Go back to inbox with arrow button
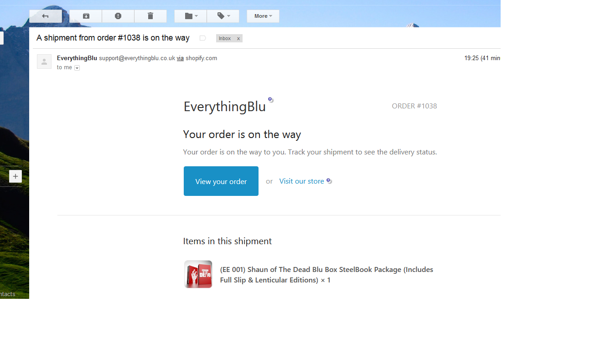616x364 pixels. 46,16
